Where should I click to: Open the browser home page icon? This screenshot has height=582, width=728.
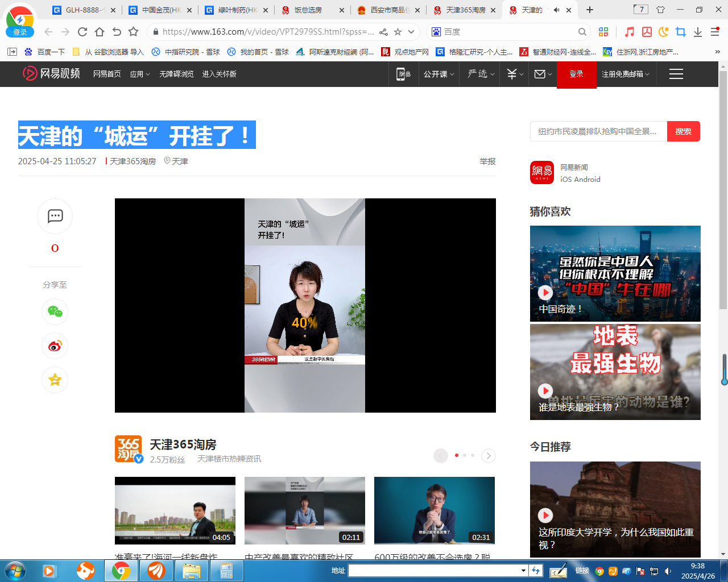[x=100, y=32]
